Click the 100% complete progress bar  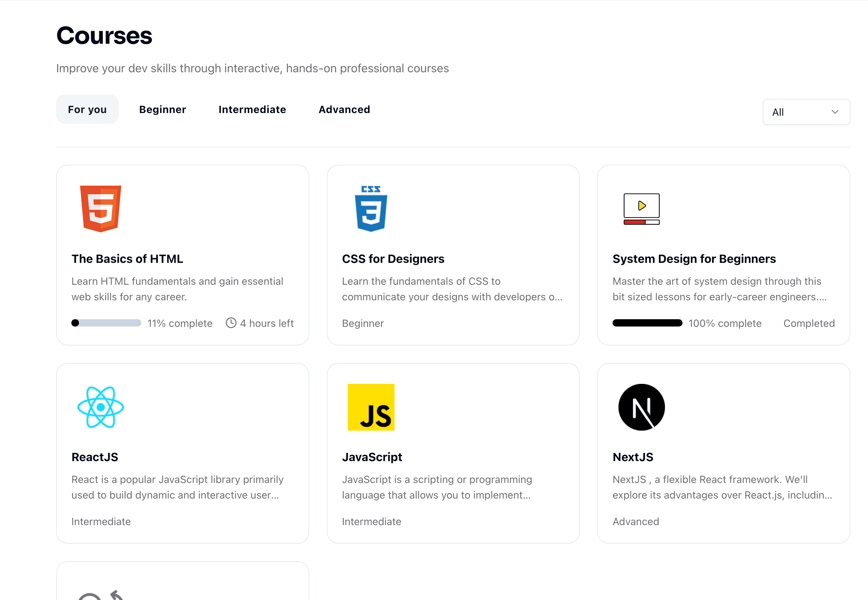[x=647, y=323]
